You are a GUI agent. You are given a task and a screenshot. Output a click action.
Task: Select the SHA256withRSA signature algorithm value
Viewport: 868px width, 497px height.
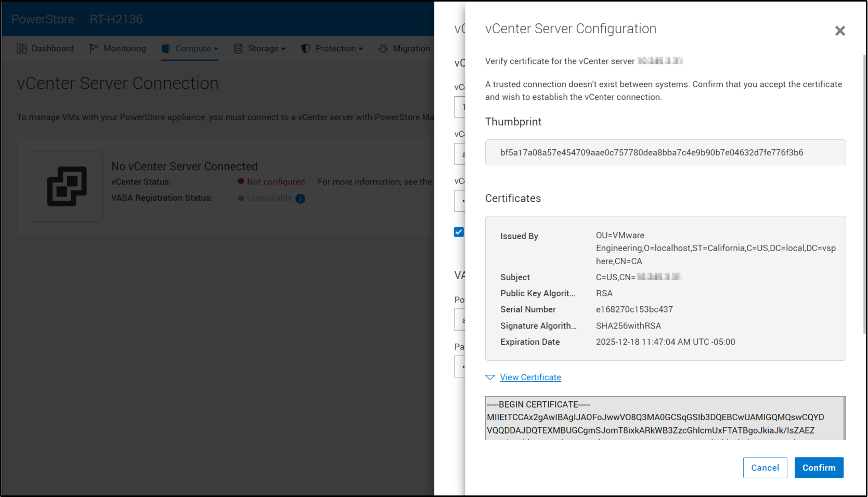click(x=628, y=326)
